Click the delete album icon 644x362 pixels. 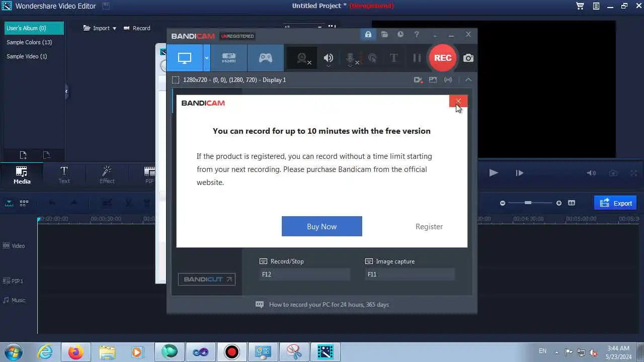(46, 155)
